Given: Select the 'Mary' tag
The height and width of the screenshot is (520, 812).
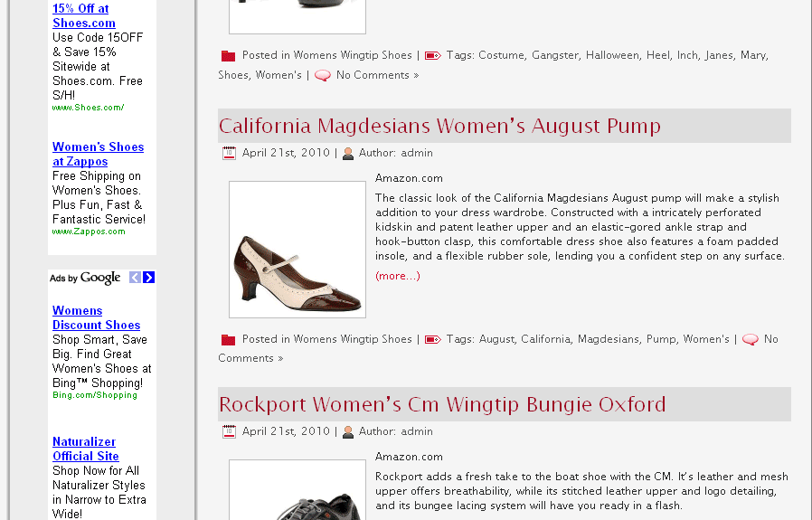Looking at the screenshot, I should (x=752, y=55).
